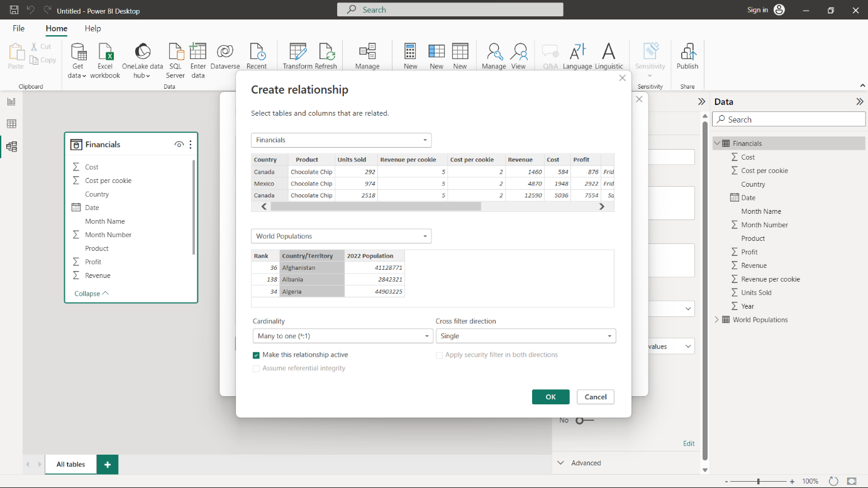This screenshot has width=868, height=488.
Task: Switch to Table view in left sidebar
Action: (11, 124)
